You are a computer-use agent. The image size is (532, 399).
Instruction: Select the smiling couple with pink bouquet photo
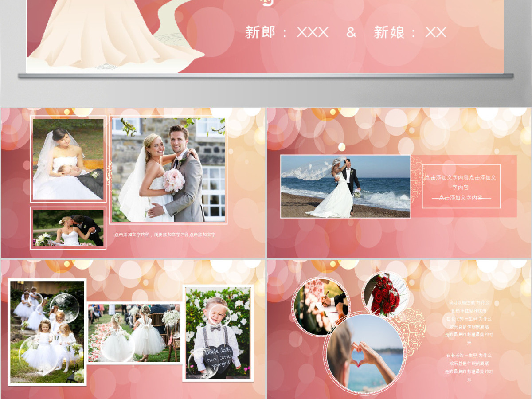click(168, 170)
